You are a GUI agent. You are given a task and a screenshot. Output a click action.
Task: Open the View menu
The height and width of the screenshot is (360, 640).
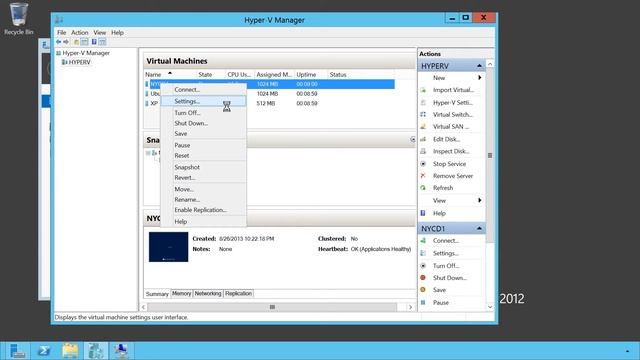100,33
